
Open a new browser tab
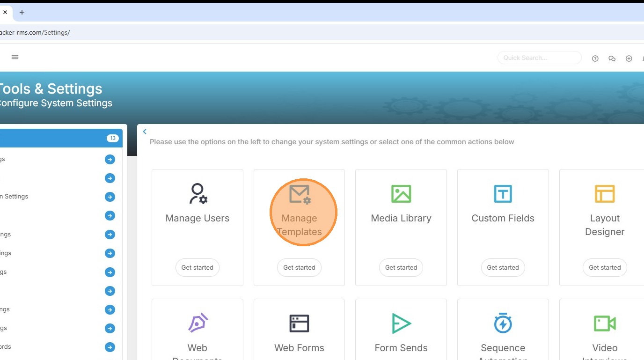tap(22, 12)
